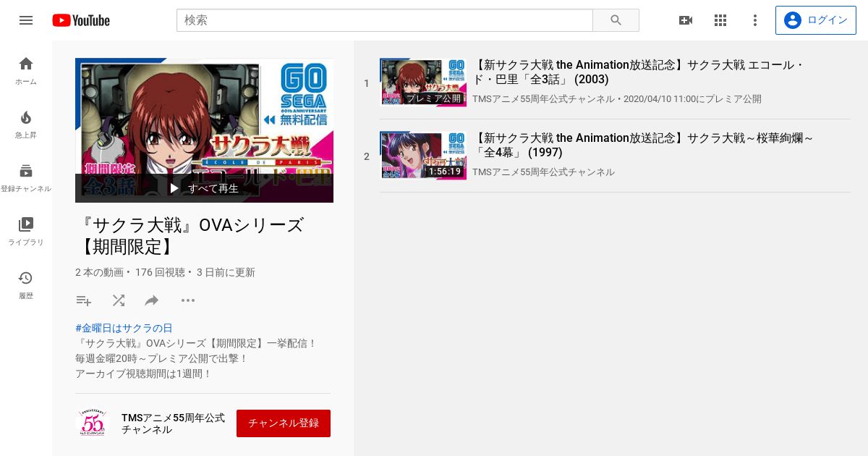Click the premiere date 2020/04/10 11:00 text
The width and height of the screenshot is (868, 456).
pos(692,99)
